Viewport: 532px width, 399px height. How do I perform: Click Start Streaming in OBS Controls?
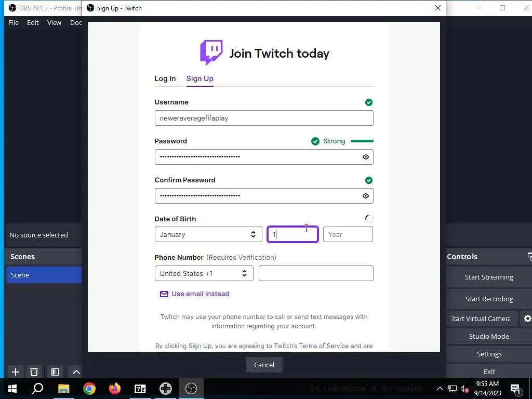click(x=489, y=277)
